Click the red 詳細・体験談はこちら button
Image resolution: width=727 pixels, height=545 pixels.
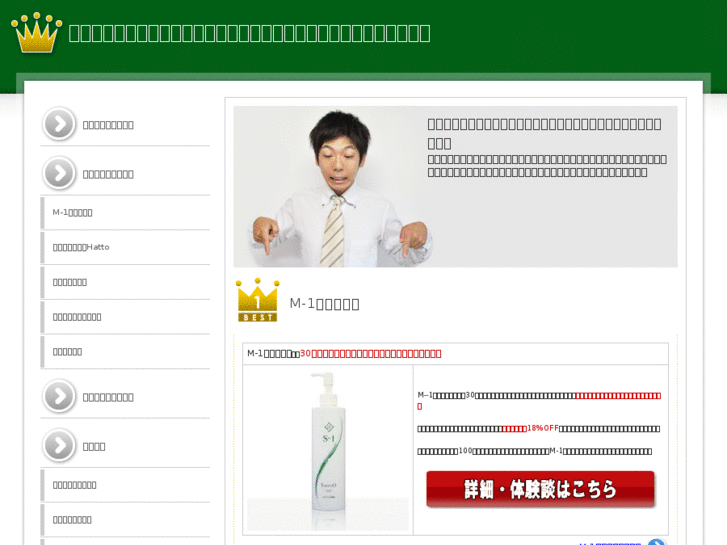541,489
